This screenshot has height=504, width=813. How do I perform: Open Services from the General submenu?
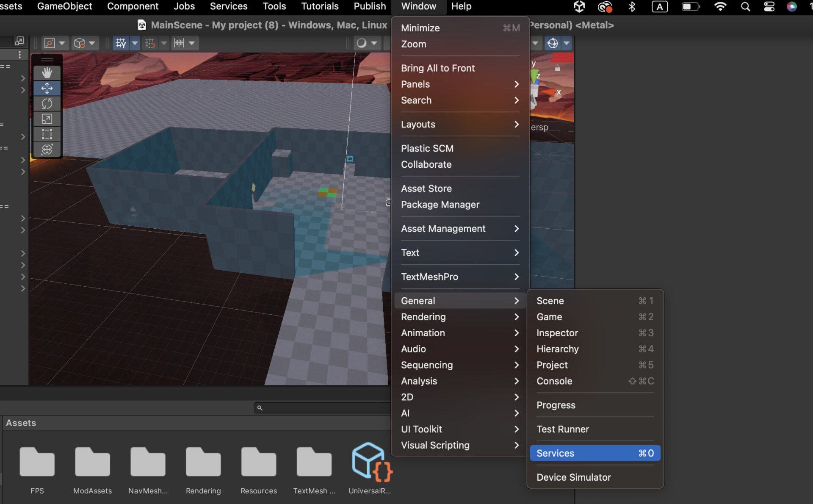click(555, 453)
